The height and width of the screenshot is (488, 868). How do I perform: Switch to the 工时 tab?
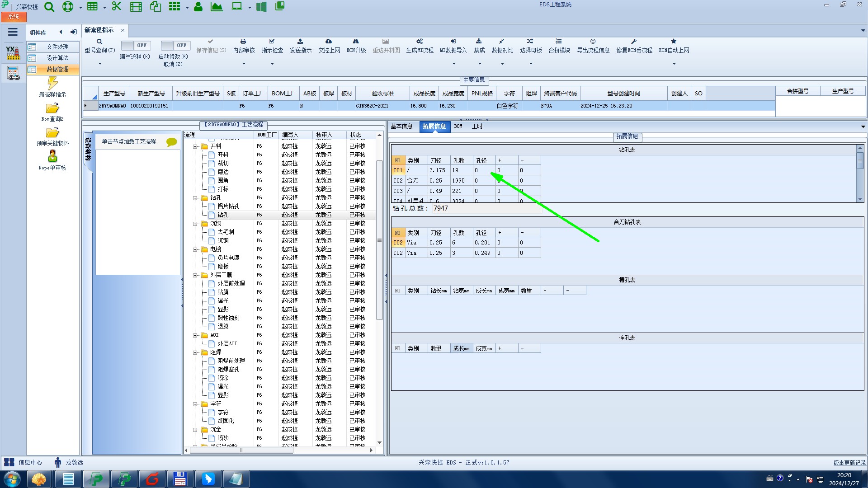point(477,127)
